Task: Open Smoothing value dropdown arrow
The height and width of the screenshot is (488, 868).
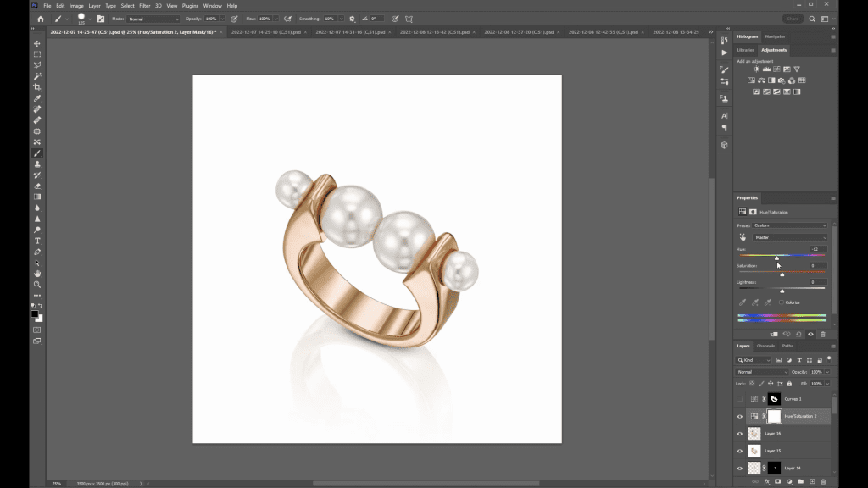Action: coord(341,19)
